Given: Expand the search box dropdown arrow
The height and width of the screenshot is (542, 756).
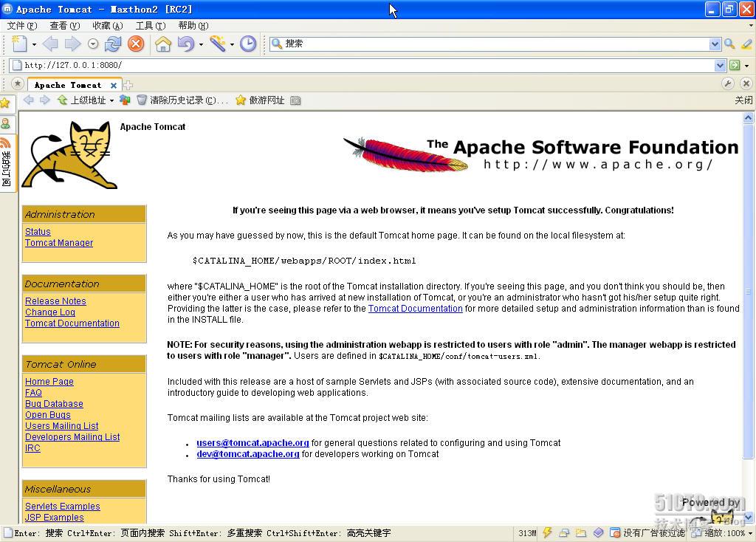Looking at the screenshot, I should click(x=715, y=44).
